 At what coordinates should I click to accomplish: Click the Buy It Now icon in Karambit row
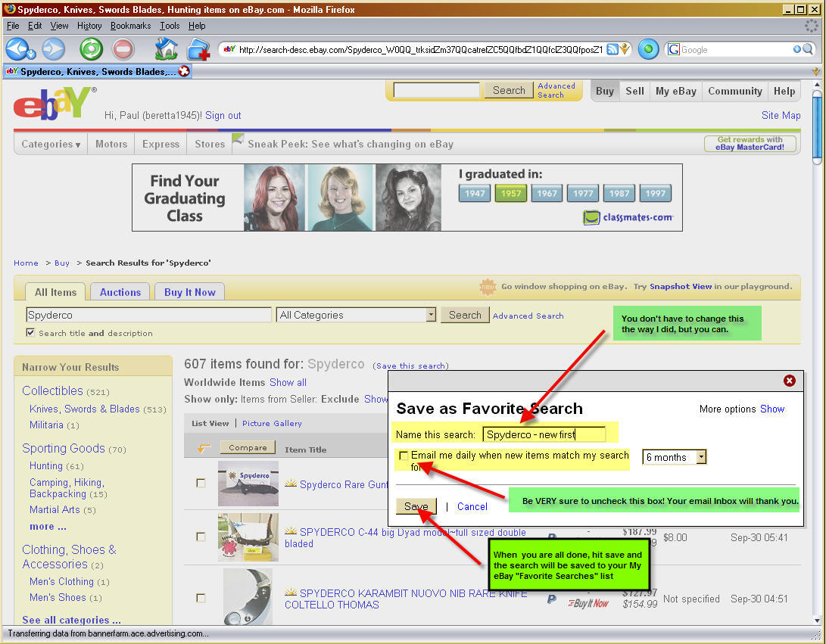click(588, 603)
